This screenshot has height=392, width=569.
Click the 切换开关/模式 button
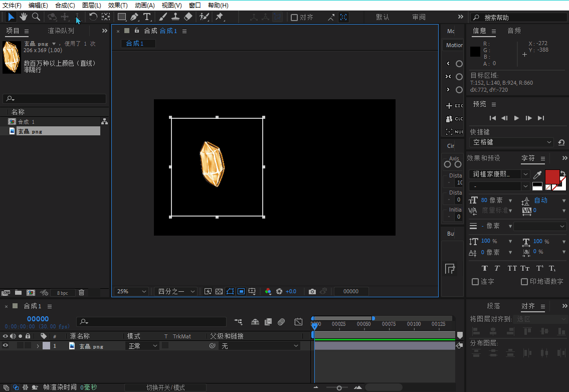[x=165, y=387]
